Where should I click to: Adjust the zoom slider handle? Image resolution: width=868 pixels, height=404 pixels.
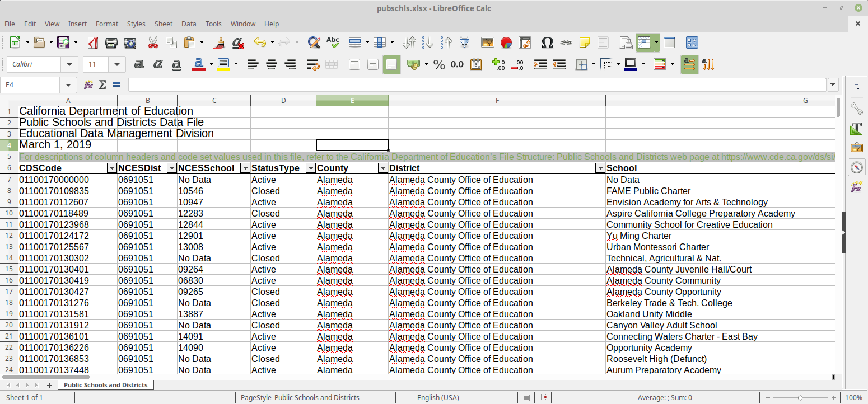[x=800, y=398]
